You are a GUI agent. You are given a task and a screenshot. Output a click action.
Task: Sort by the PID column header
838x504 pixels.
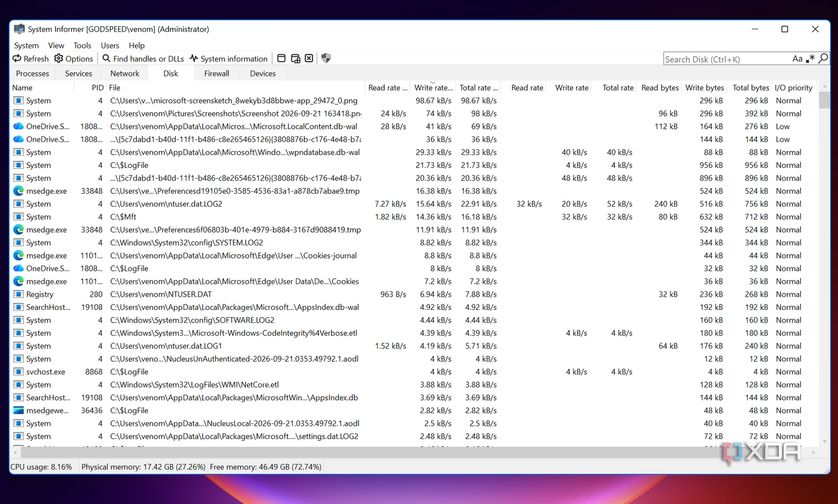pyautogui.click(x=90, y=88)
